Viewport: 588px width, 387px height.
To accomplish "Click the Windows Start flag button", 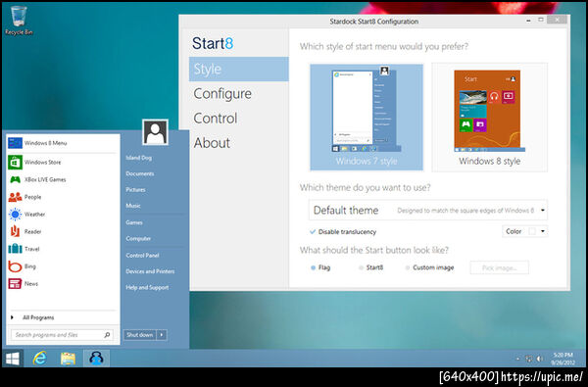I will coord(13,359).
